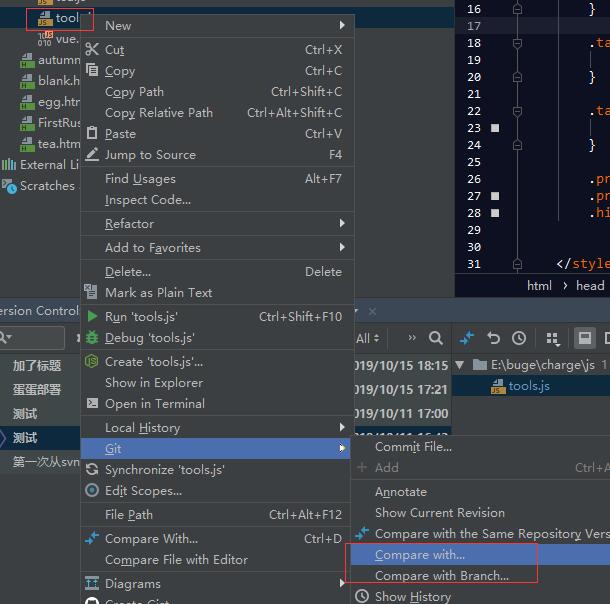Click the Revert undo arrow toolbar icon
Screen dimensions: 610x604
pos(493,338)
